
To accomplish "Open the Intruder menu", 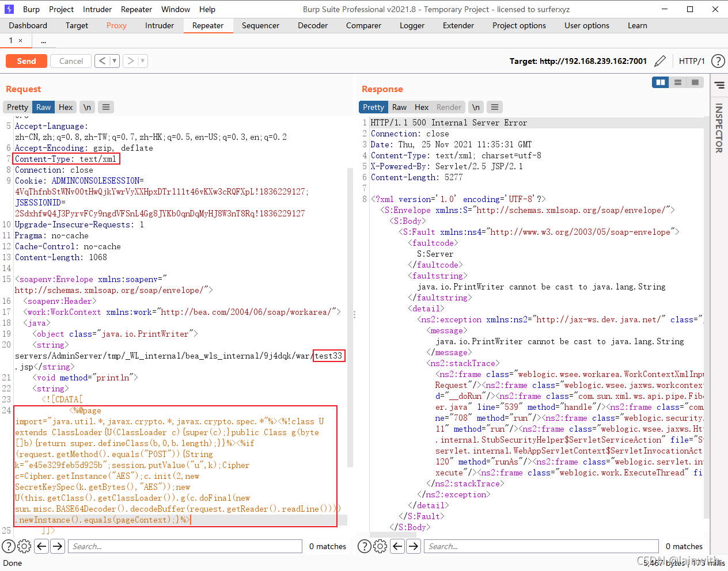I will [x=97, y=9].
